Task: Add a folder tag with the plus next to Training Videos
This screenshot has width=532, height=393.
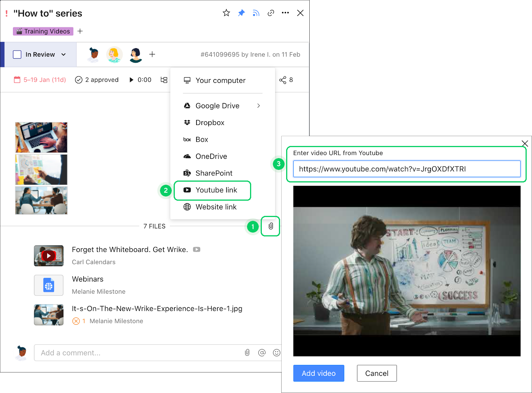Action: click(80, 31)
